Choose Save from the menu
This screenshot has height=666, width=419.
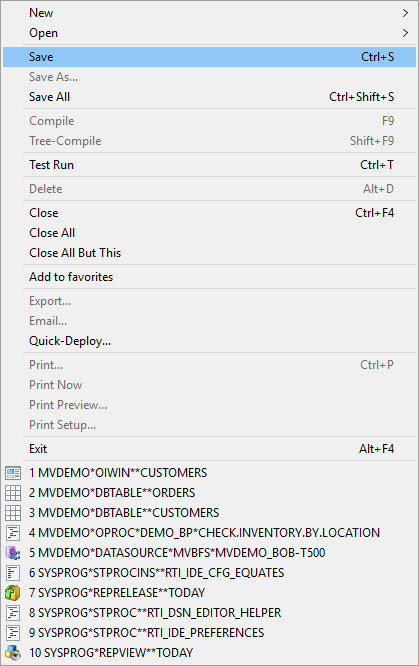(x=209, y=57)
